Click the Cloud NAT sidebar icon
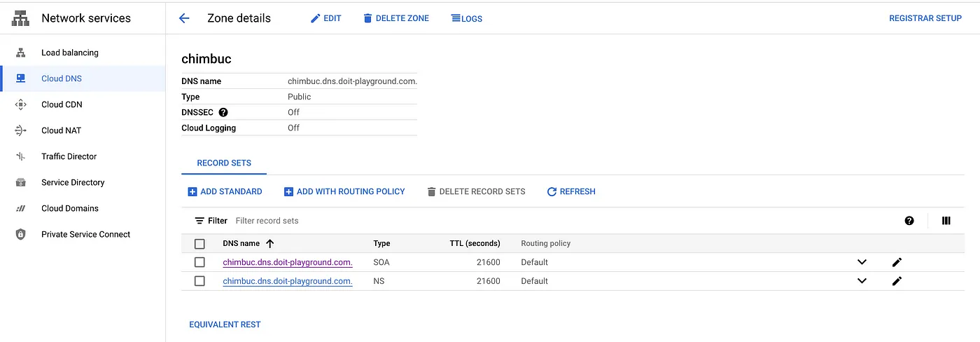The height and width of the screenshot is (342, 980). [x=21, y=130]
